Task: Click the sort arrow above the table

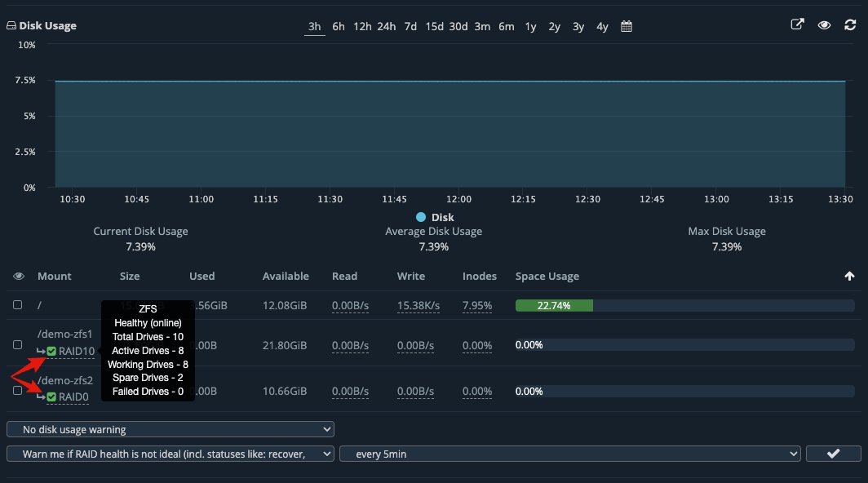Action: pos(848,276)
